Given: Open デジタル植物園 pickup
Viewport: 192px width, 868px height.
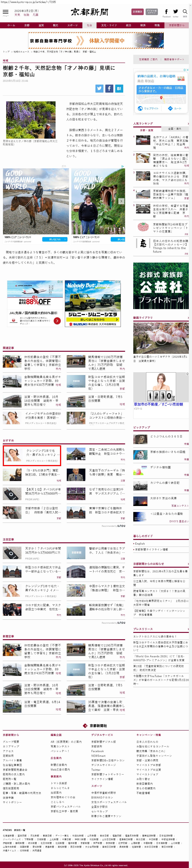Looking at the screenshot, I should [161, 467].
